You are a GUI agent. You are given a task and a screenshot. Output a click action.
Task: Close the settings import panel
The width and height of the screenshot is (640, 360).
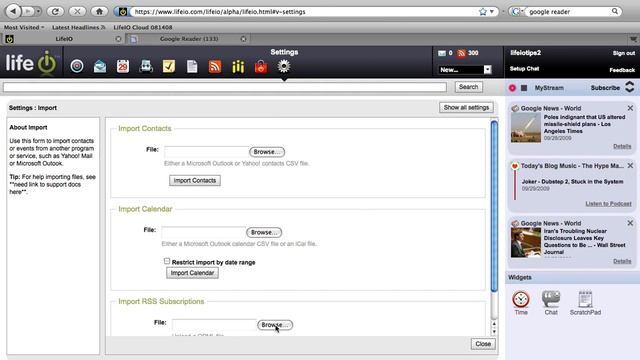pyautogui.click(x=483, y=344)
